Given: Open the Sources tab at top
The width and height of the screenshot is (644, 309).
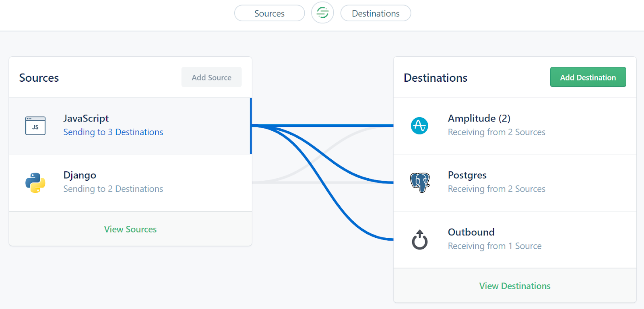Looking at the screenshot, I should pos(269,13).
